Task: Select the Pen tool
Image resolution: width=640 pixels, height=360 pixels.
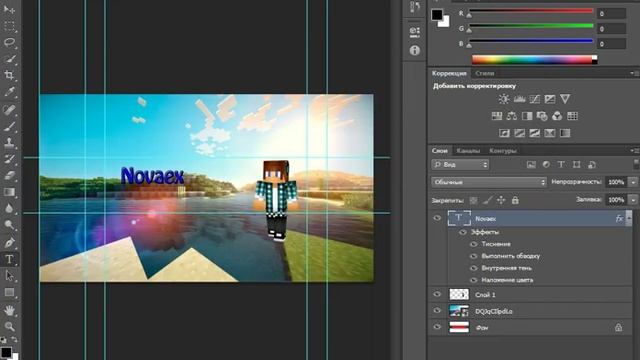Action: pyautogui.click(x=9, y=242)
